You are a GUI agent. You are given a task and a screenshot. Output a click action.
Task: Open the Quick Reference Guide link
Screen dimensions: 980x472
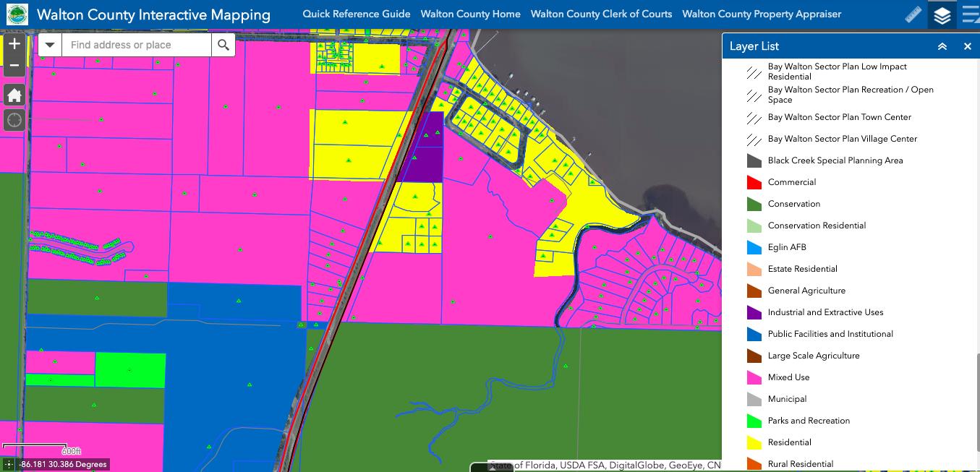tap(356, 14)
